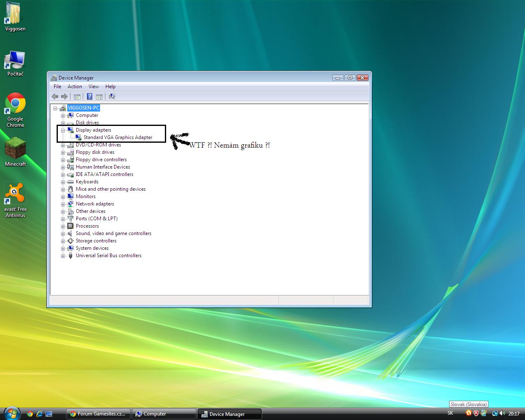Open the View menu
Viewport: 525px width, 420px height.
pos(94,87)
